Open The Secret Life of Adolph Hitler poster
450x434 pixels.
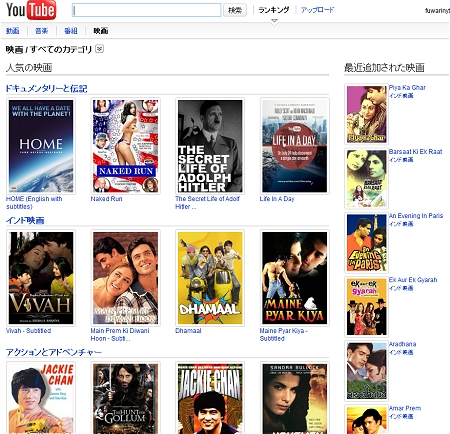pyautogui.click(x=210, y=146)
